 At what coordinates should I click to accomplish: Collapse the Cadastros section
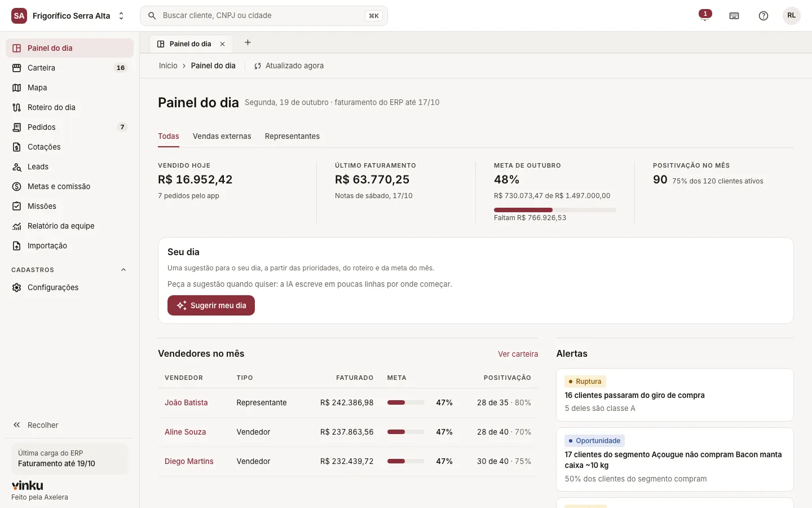pyautogui.click(x=123, y=270)
